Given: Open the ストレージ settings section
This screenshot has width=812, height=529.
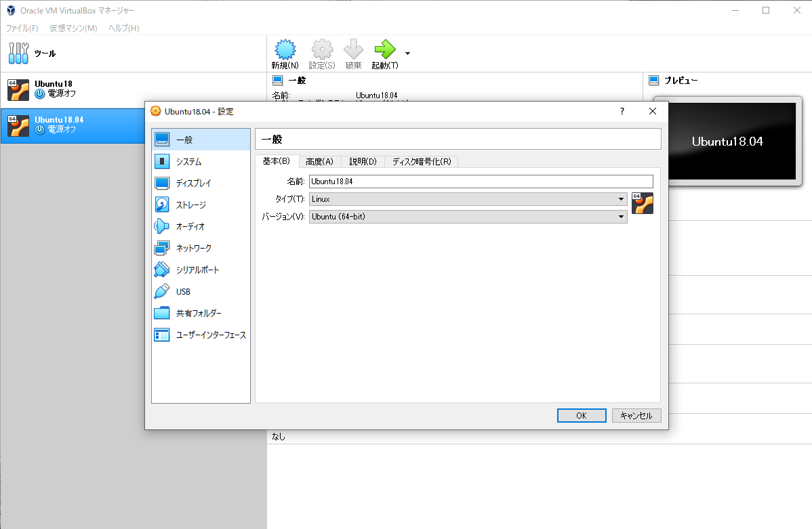Looking at the screenshot, I should point(190,204).
